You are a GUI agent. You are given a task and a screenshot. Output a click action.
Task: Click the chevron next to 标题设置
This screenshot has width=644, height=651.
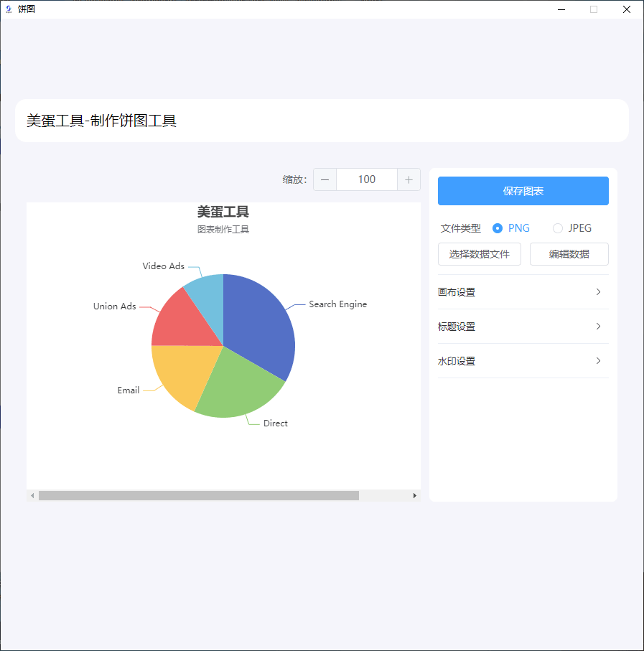pos(598,327)
